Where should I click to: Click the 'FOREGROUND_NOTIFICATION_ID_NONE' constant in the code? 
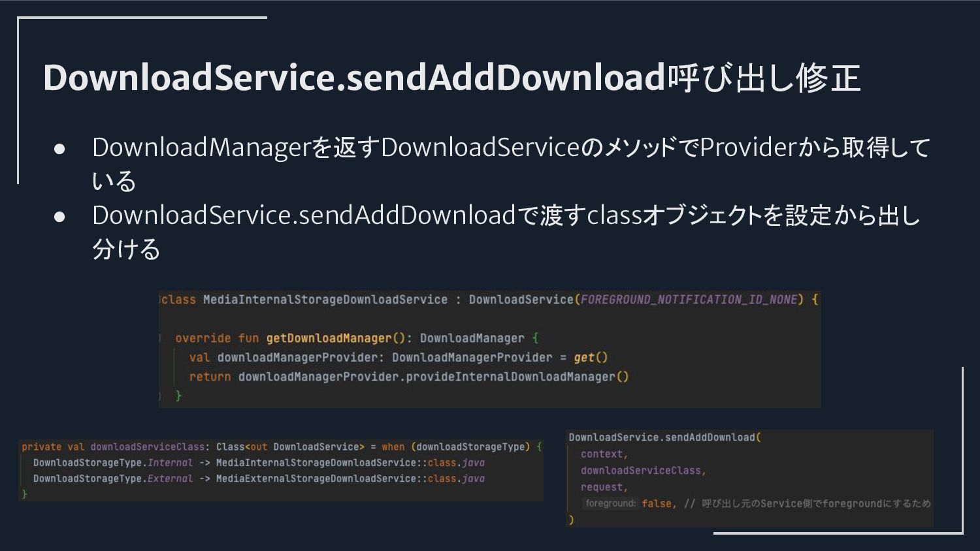point(689,300)
